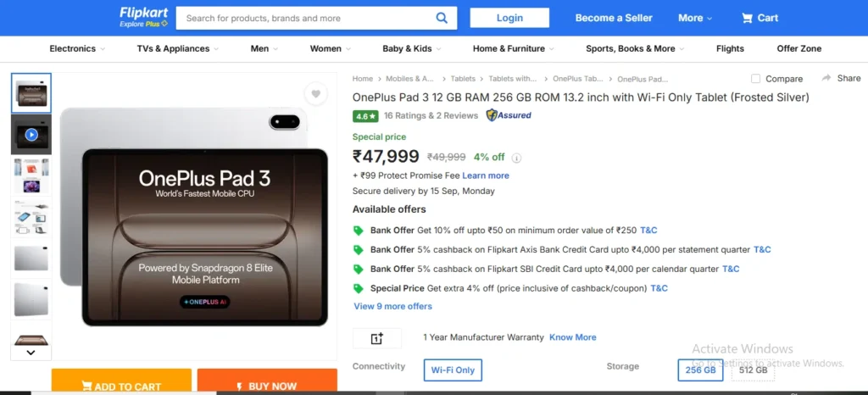Go to Offer Zone
The height and width of the screenshot is (395, 868).
point(798,49)
